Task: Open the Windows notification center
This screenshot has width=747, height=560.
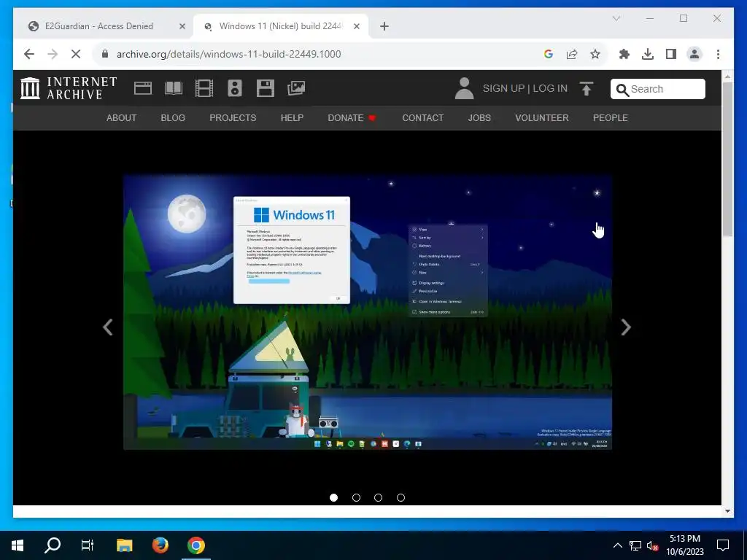Action: pyautogui.click(x=723, y=545)
